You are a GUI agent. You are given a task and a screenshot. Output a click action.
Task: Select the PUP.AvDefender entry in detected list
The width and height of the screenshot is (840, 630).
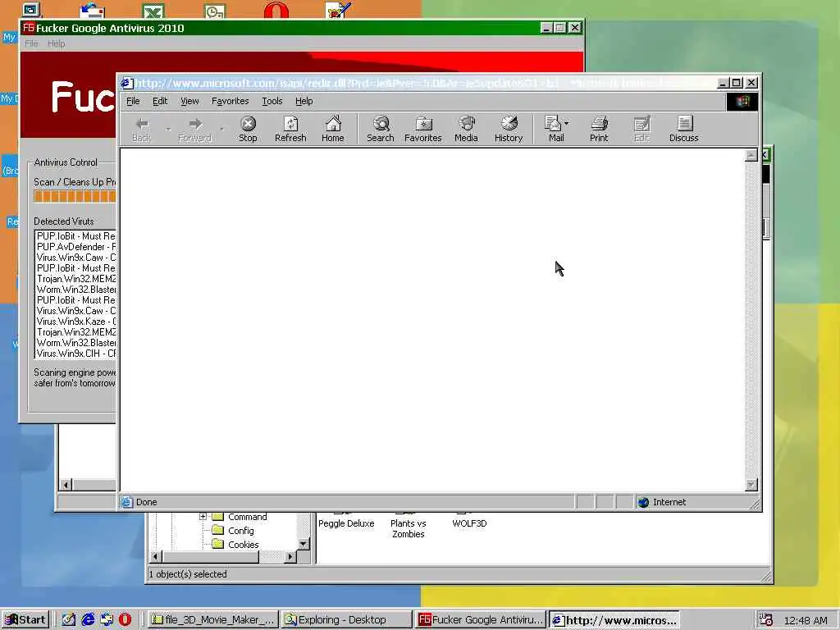pyautogui.click(x=75, y=246)
